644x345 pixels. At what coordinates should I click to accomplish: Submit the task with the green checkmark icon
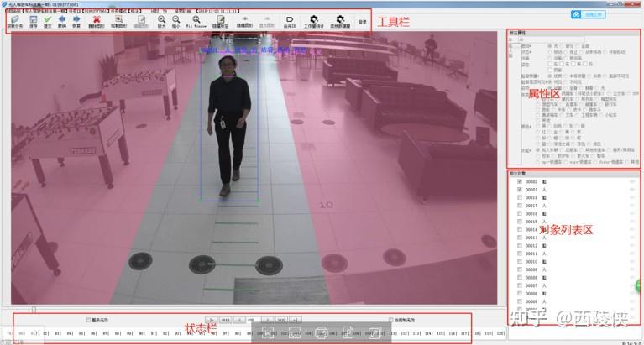click(48, 21)
